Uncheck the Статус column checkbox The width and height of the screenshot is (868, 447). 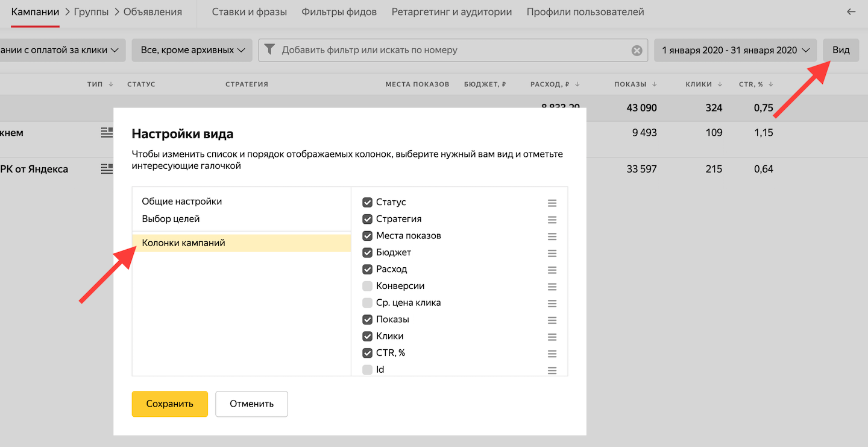(367, 202)
